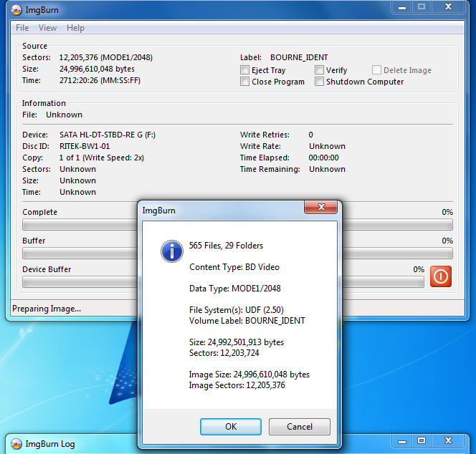
Task: Click the ImgBurn title bar disc icon
Action: pos(16,10)
